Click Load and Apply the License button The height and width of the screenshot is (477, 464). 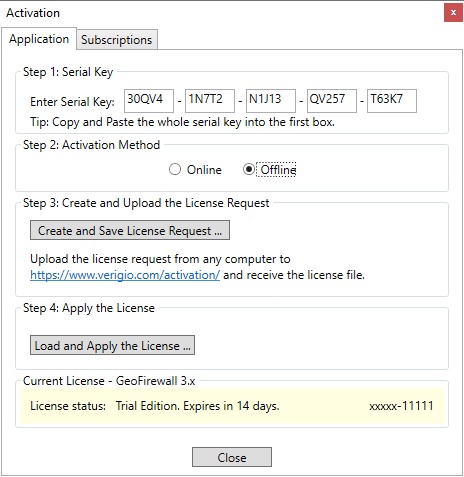click(x=112, y=345)
